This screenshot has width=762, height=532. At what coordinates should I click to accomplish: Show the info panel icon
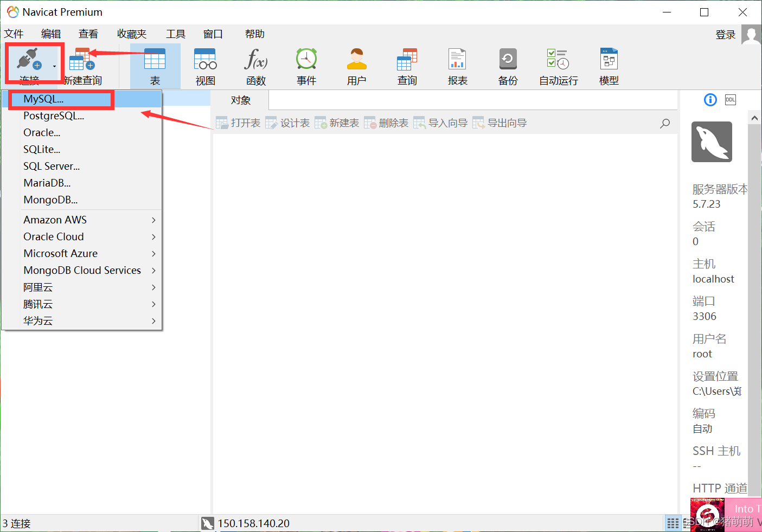click(710, 100)
